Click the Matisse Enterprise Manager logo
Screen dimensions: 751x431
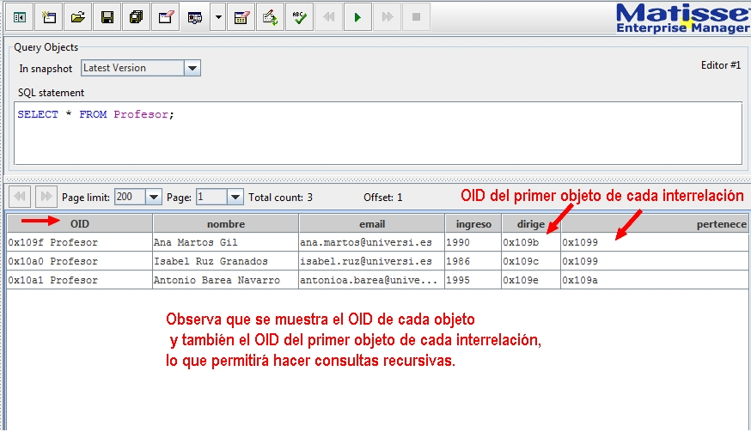(x=683, y=19)
